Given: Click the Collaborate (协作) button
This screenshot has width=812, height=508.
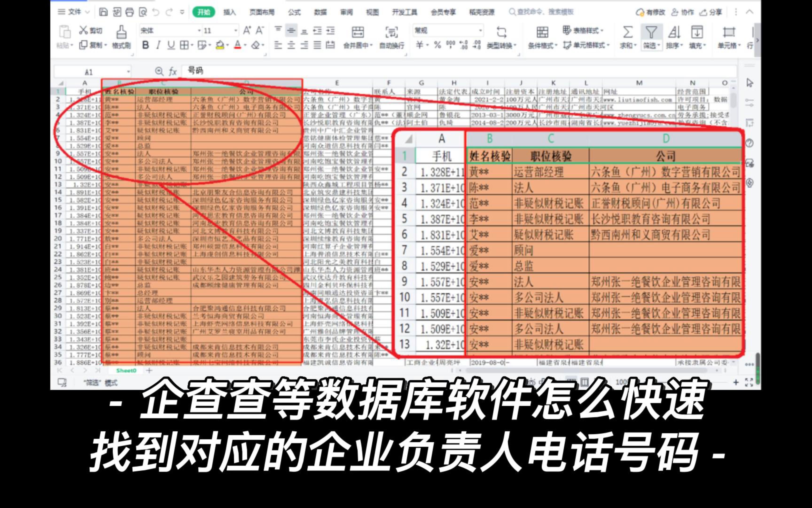Looking at the screenshot, I should pos(683,12).
